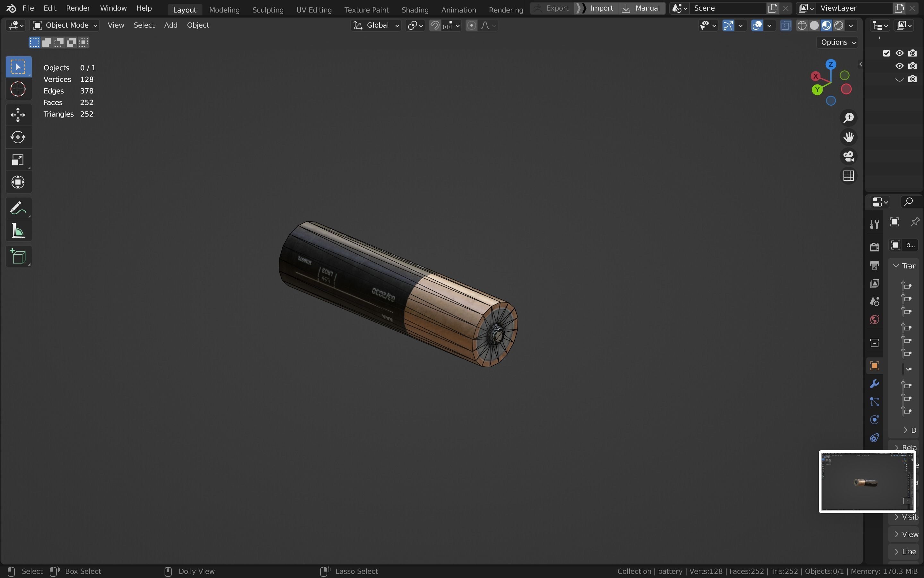The height and width of the screenshot is (578, 924).
Task: Open the Object properties tab
Action: click(x=874, y=366)
